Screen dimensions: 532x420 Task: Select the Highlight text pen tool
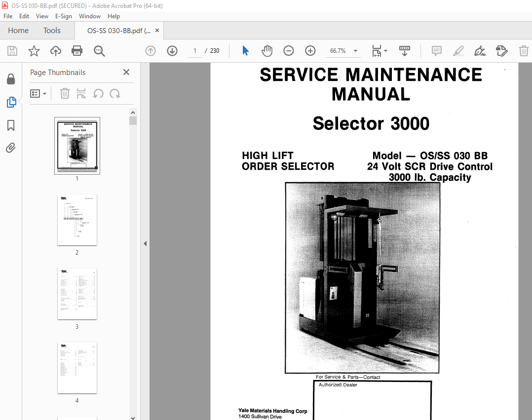click(x=458, y=51)
